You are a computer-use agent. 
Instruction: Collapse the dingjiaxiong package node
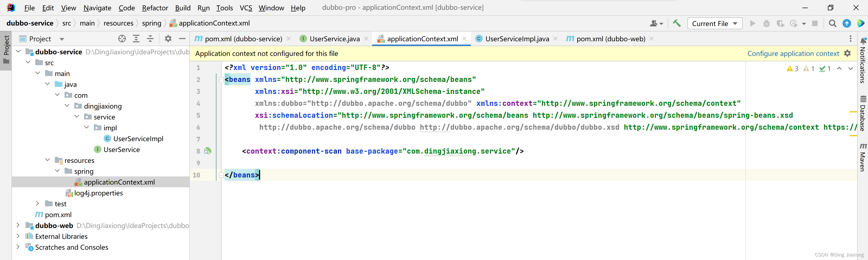click(x=67, y=106)
